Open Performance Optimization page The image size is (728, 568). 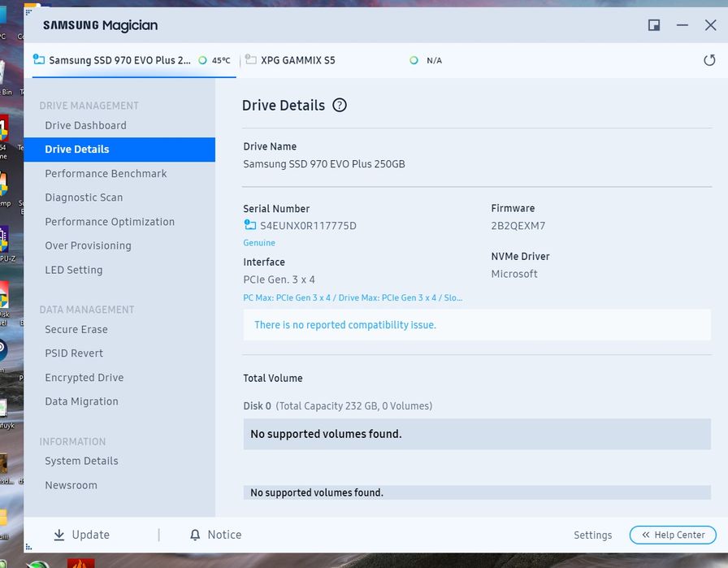click(110, 222)
